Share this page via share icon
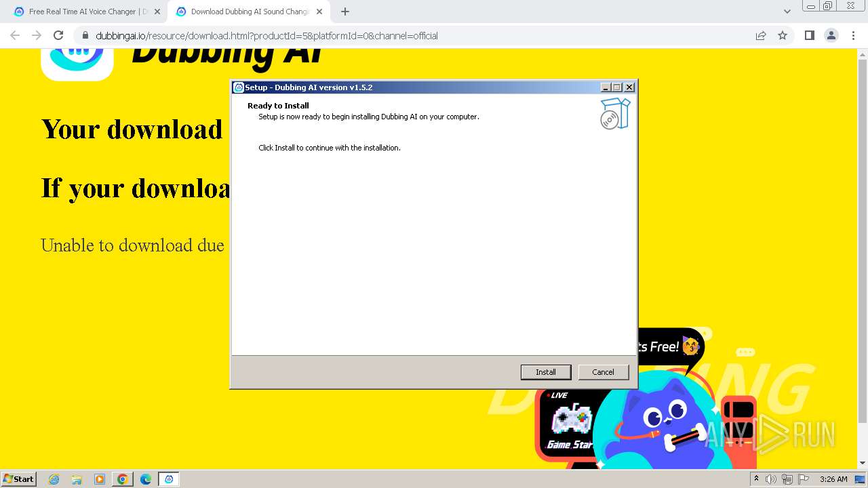Viewport: 868px width, 488px height. 761,35
